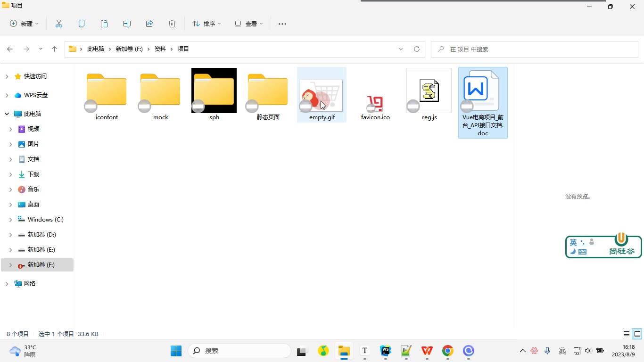This screenshot has height=362, width=644.
Task: Expand the 网络 tree node
Action: [x=7, y=284]
